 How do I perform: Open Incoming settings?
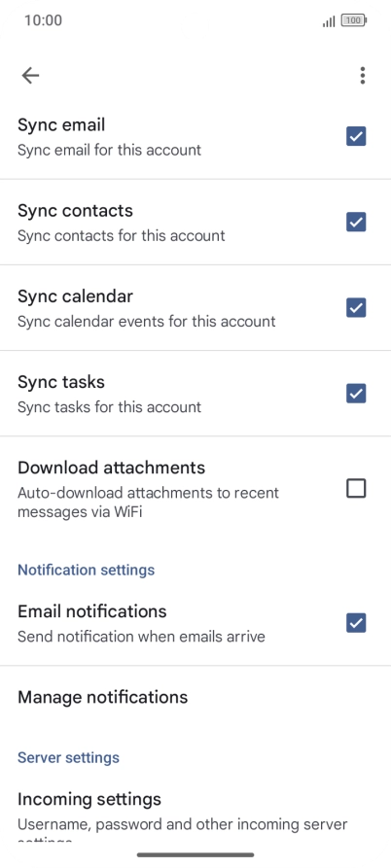click(x=195, y=813)
